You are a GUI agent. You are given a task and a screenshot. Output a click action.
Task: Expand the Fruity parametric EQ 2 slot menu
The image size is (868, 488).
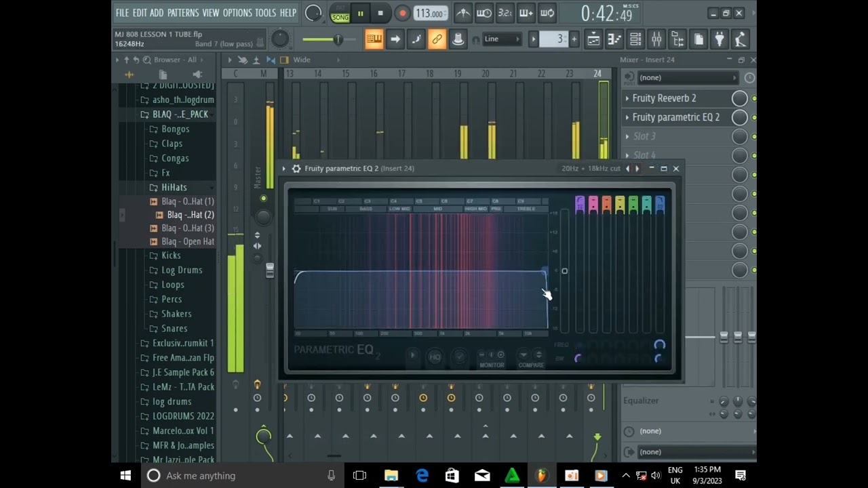[x=627, y=117]
